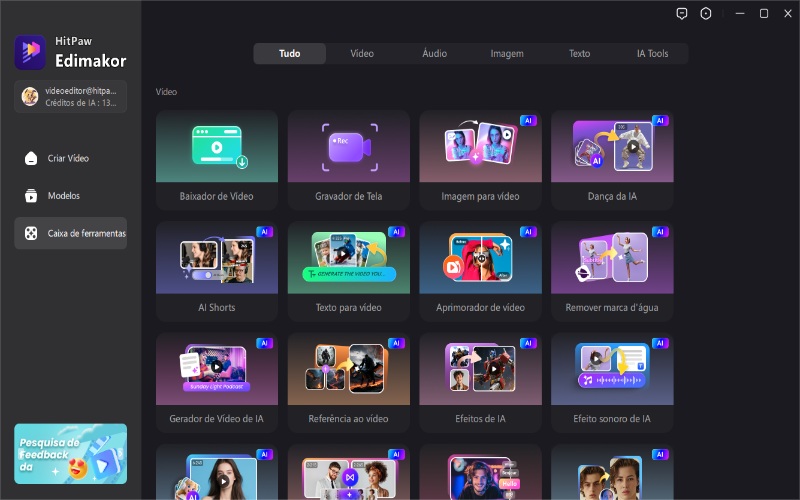Launch the Aprimorador de vídeo tool
The image size is (800, 500).
[x=480, y=270]
